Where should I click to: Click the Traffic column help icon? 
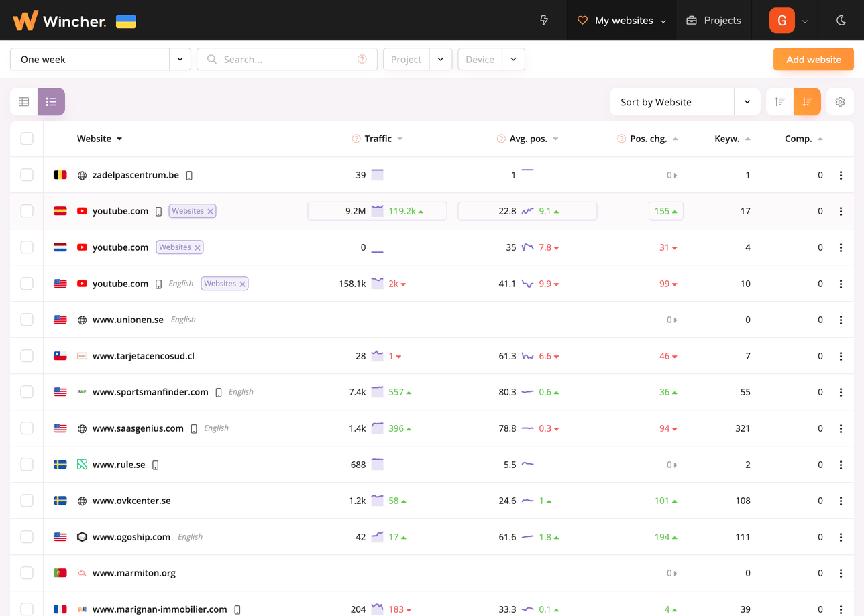[x=356, y=139]
